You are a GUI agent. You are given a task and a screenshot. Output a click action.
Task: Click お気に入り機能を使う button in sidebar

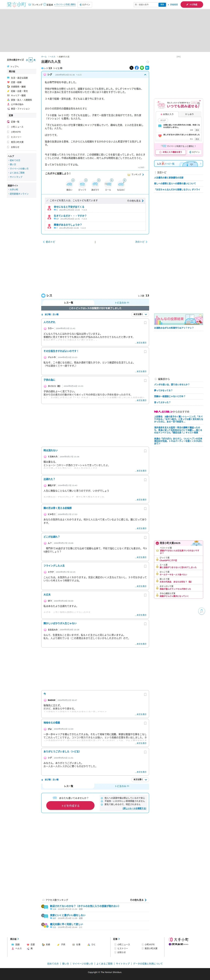pyautogui.click(x=170, y=152)
